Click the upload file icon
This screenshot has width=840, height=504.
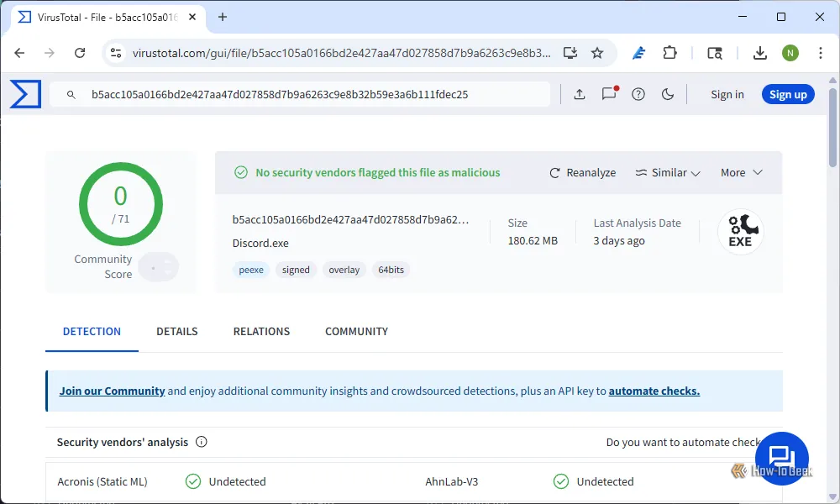[x=580, y=94]
